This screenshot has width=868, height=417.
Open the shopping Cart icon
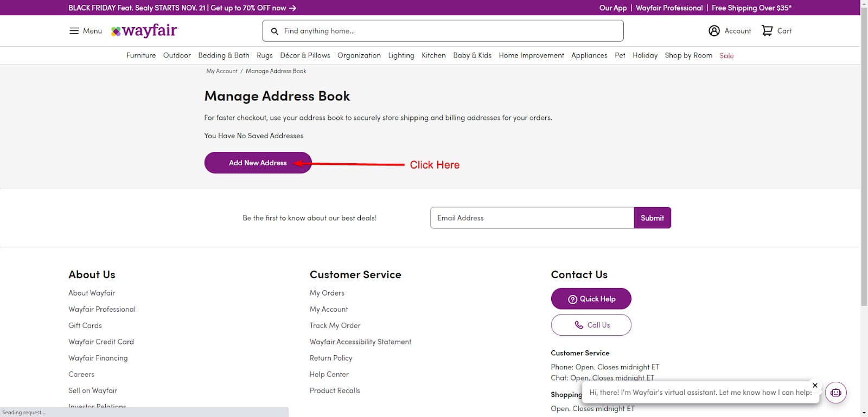pyautogui.click(x=767, y=31)
